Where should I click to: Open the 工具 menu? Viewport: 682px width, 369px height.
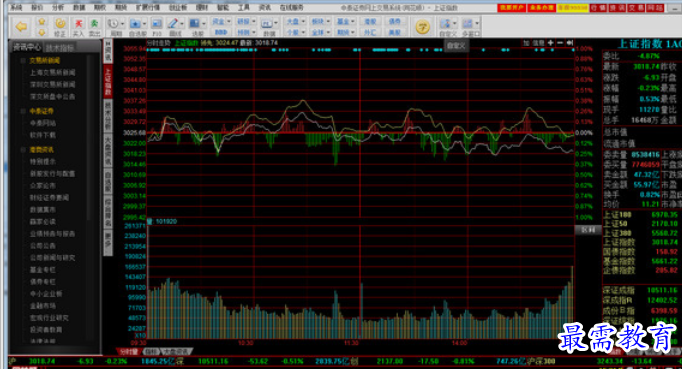pos(244,7)
